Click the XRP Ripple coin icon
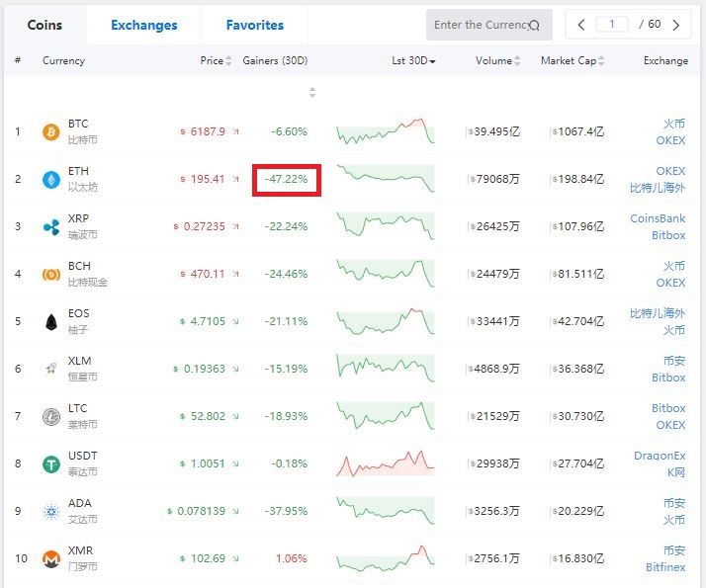 tap(51, 226)
